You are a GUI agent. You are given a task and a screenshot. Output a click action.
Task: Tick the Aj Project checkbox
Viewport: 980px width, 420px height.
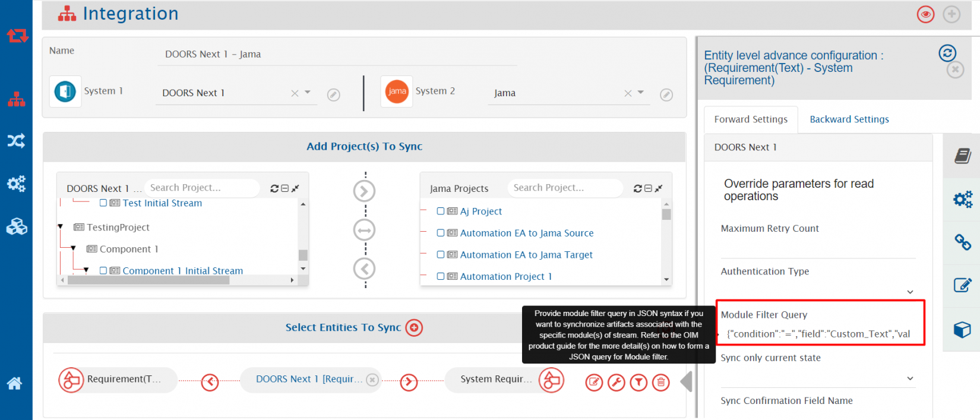(441, 211)
